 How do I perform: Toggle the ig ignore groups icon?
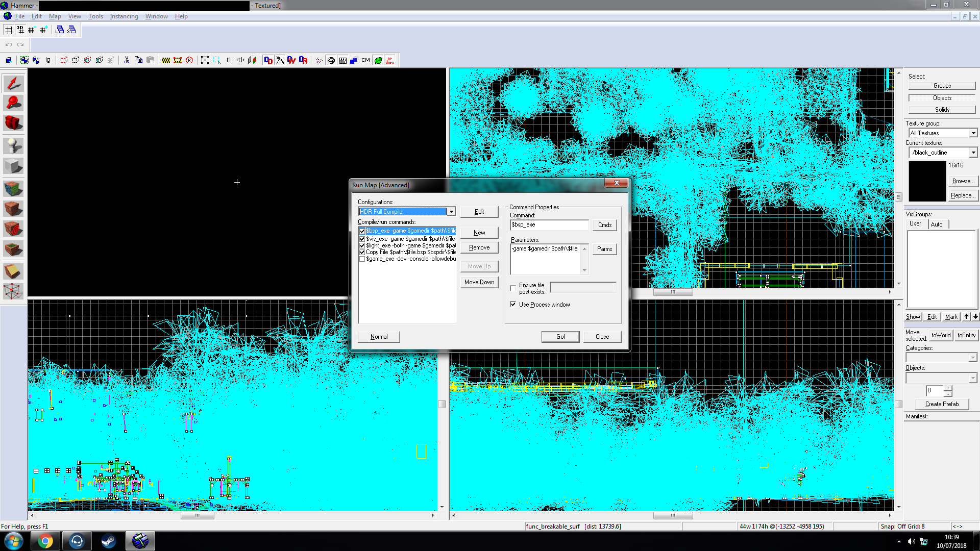[48, 60]
